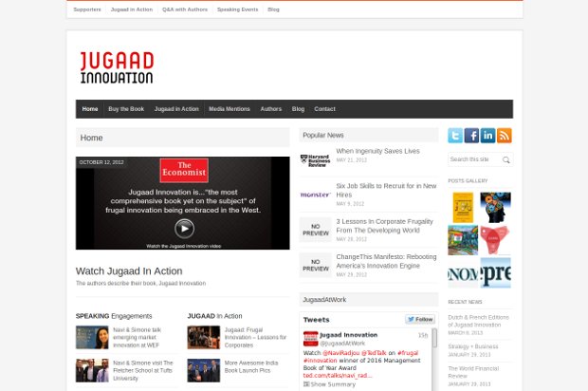Click Contact in the main navigation
588x391 pixels.
point(324,109)
